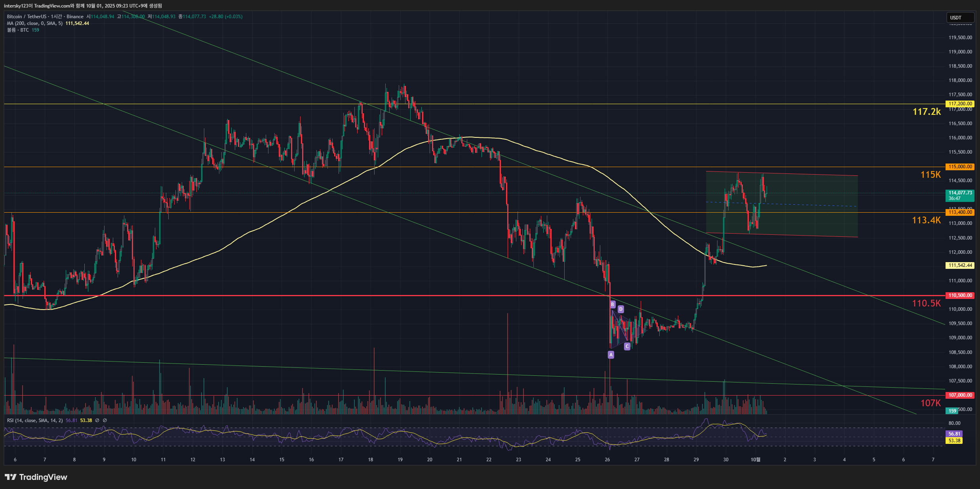Image resolution: width=980 pixels, height=489 pixels.
Task: Click the red 107,000.00 price axis label
Action: [x=960, y=395]
